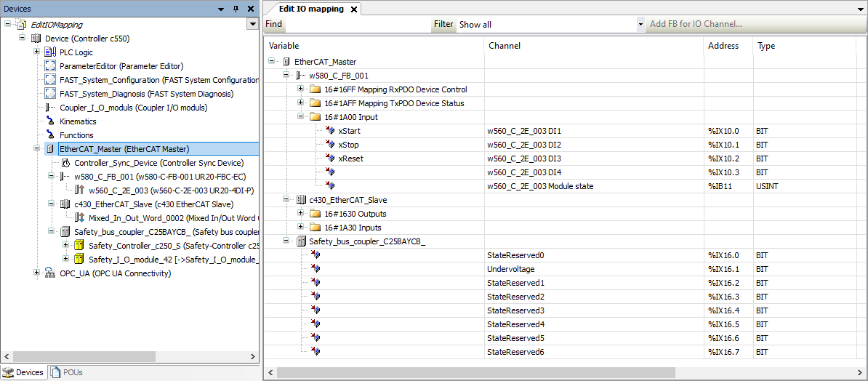The width and height of the screenshot is (868, 381).
Task: Click the EtherCAT_Master icon in Devices tree
Action: point(50,149)
